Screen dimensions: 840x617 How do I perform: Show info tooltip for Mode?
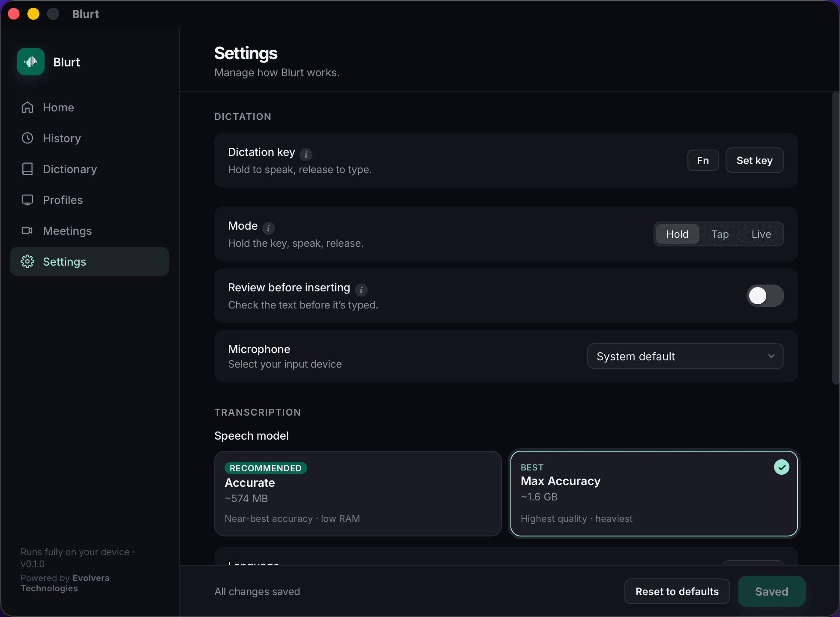tap(269, 228)
